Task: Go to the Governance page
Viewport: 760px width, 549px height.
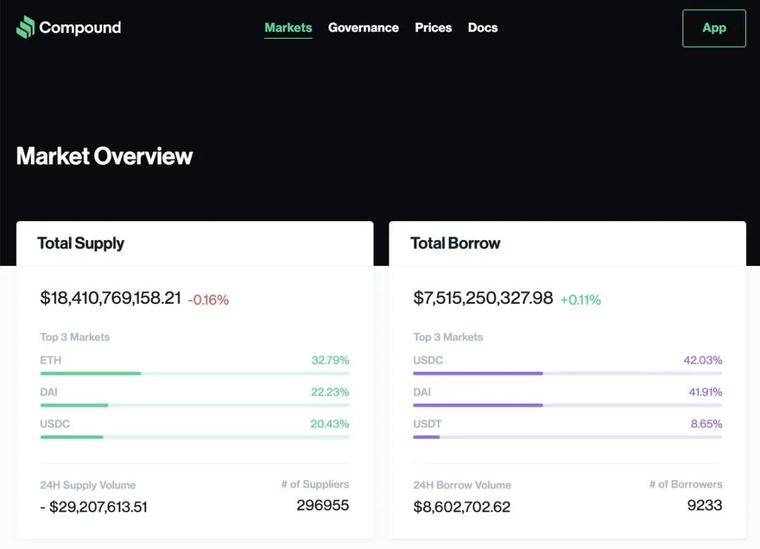Action: click(364, 28)
